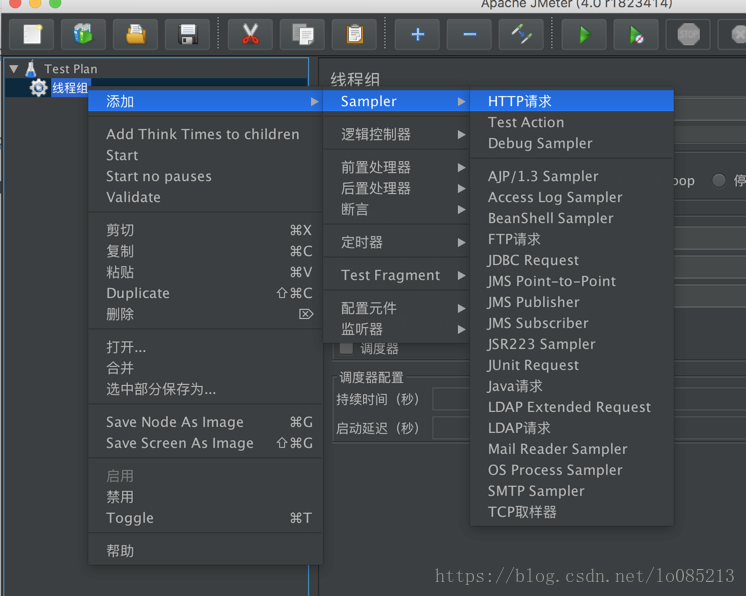Image resolution: width=746 pixels, height=596 pixels.
Task: Expand the 前置处理器 submenu
Action: tap(396, 167)
